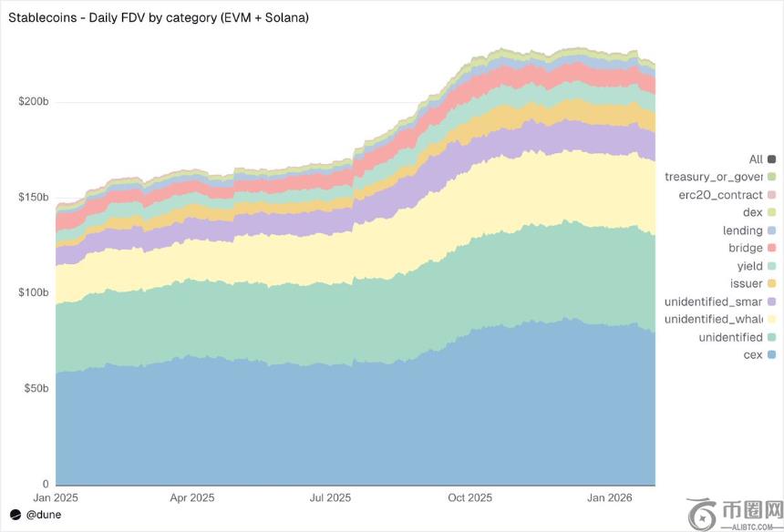
Task: Hide the unidentified_smar legend series
Action: coord(714,302)
